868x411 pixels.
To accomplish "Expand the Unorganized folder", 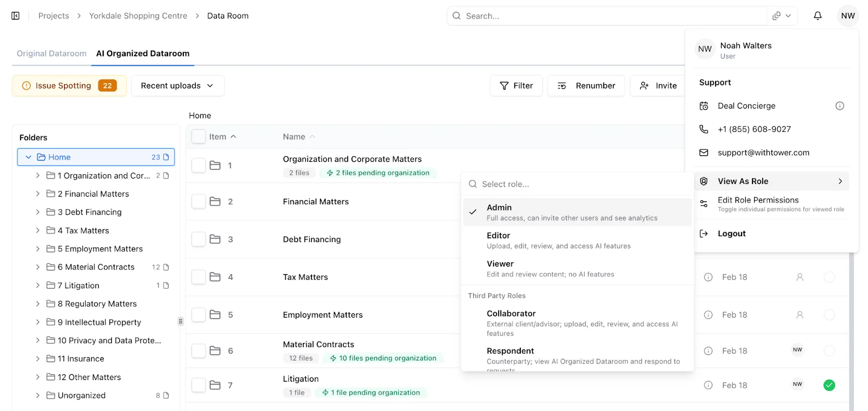I will pyautogui.click(x=37, y=395).
